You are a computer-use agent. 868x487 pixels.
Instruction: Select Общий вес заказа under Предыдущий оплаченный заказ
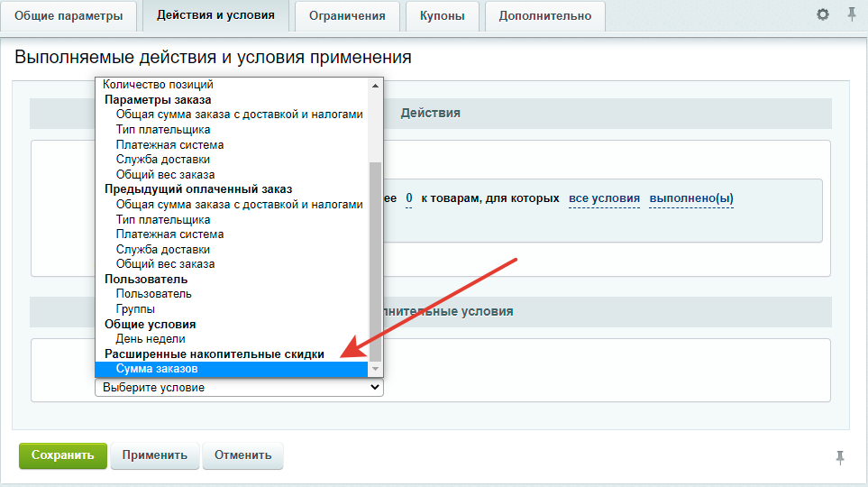tap(232, 264)
